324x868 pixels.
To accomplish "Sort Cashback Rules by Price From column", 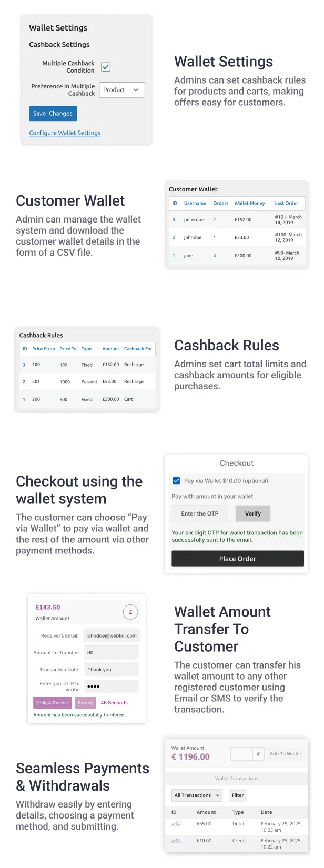I will (43, 349).
